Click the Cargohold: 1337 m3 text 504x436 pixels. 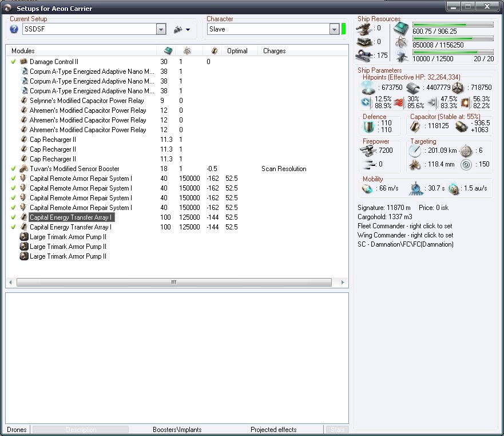pos(385,217)
